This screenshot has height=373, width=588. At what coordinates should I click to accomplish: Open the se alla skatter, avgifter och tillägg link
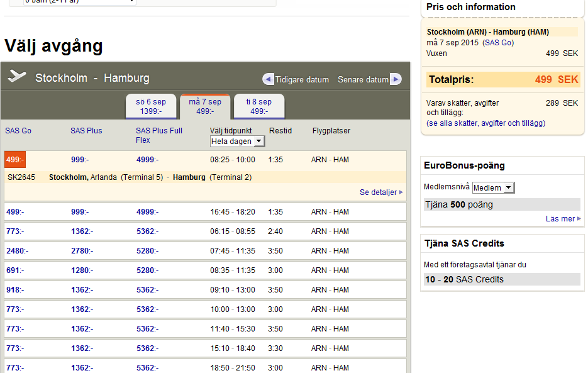(485, 123)
